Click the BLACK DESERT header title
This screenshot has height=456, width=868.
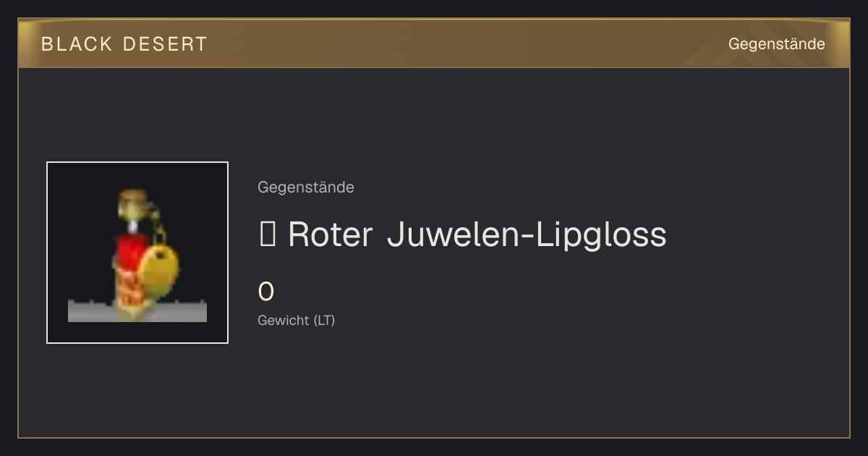point(124,44)
